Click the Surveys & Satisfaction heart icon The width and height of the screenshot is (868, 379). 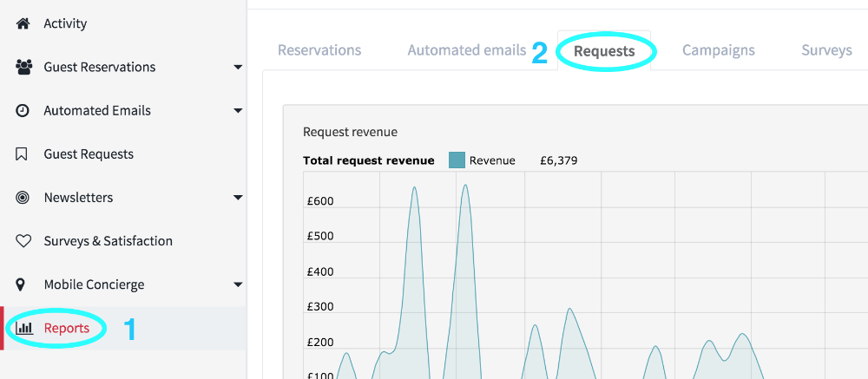[23, 241]
